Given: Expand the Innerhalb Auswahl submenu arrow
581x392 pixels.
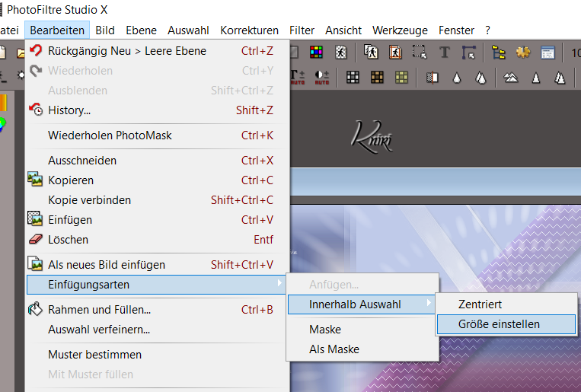Looking at the screenshot, I should (x=429, y=303).
